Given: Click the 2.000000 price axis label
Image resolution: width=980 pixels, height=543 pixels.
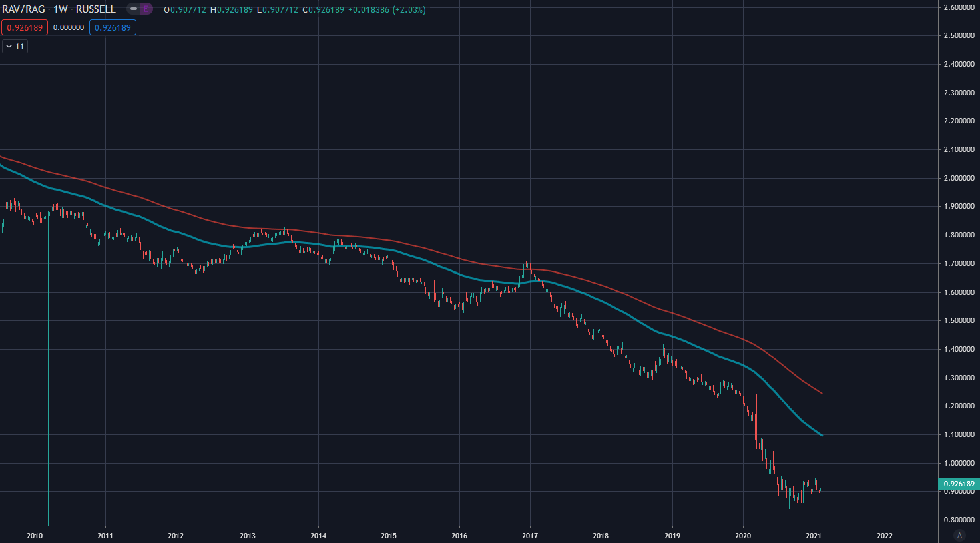Looking at the screenshot, I should click(x=959, y=178).
